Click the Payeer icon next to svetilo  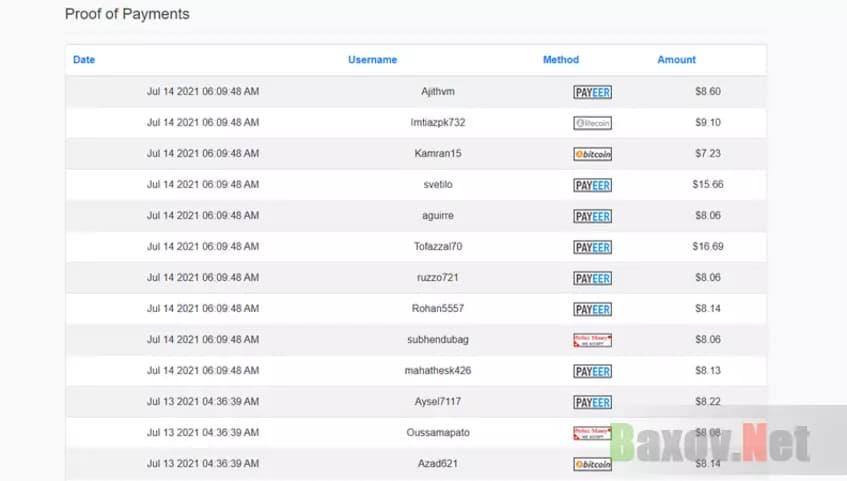tap(592, 185)
